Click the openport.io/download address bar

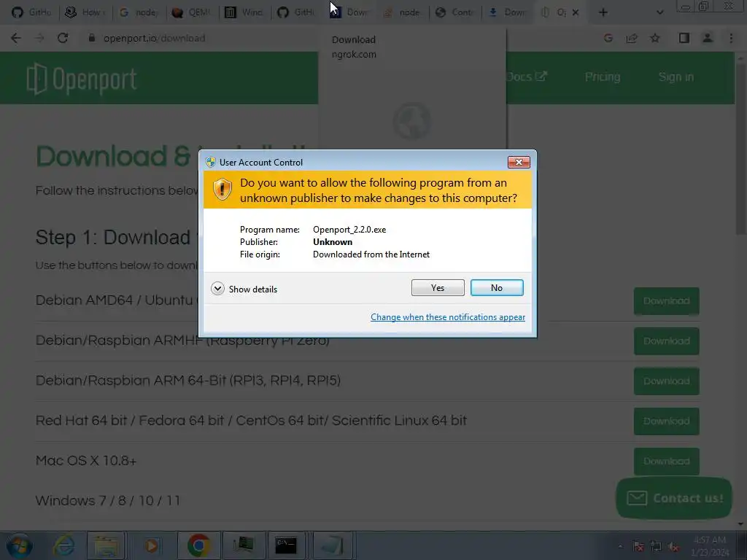click(154, 38)
